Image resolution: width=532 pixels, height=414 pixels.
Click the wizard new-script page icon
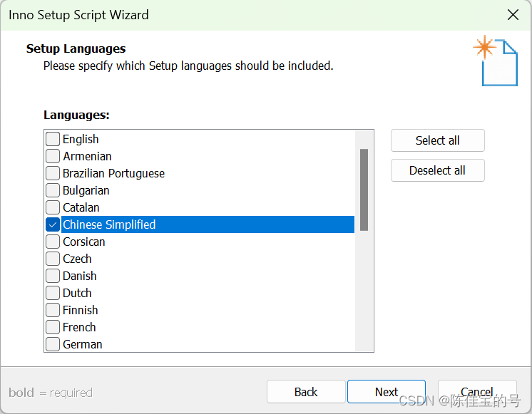496,61
